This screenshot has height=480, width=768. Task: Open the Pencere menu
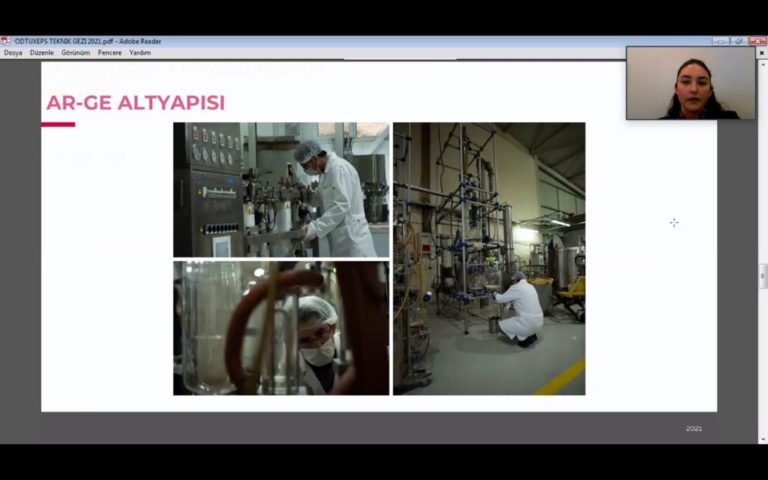(110, 52)
